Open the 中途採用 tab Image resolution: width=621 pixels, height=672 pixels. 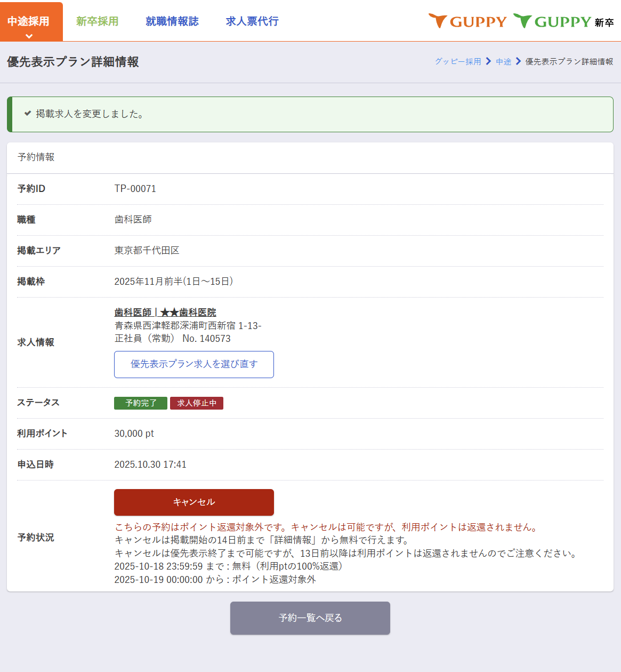tap(29, 21)
